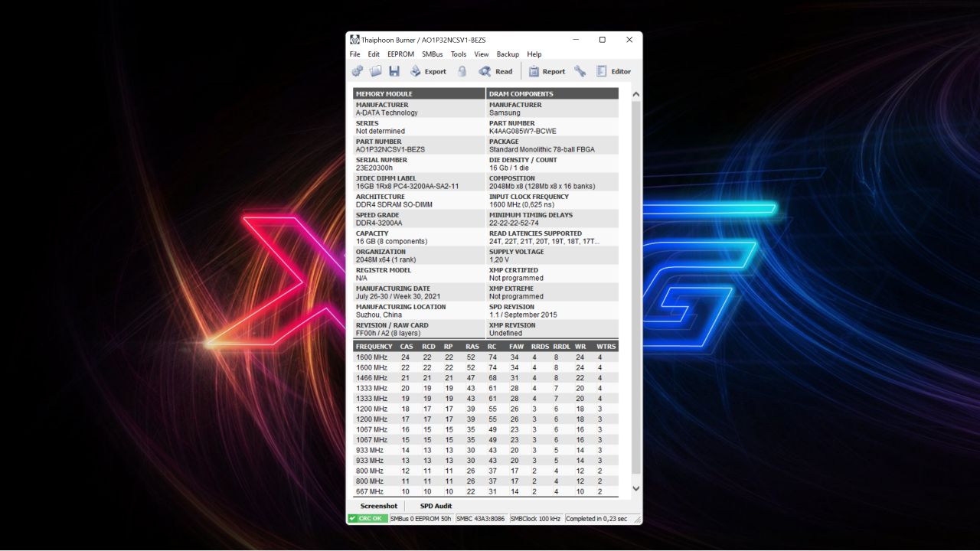Open the View menu
The width and height of the screenshot is (980, 551).
[482, 54]
